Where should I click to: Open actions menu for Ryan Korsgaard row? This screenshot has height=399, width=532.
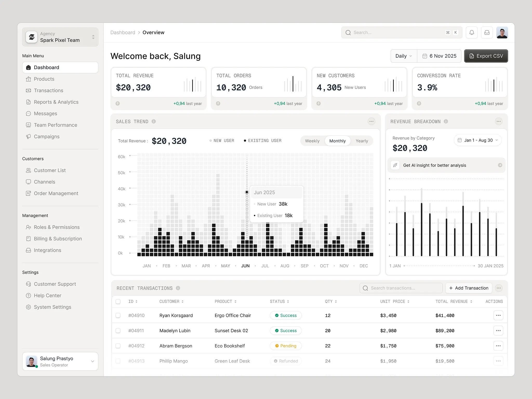pos(498,315)
